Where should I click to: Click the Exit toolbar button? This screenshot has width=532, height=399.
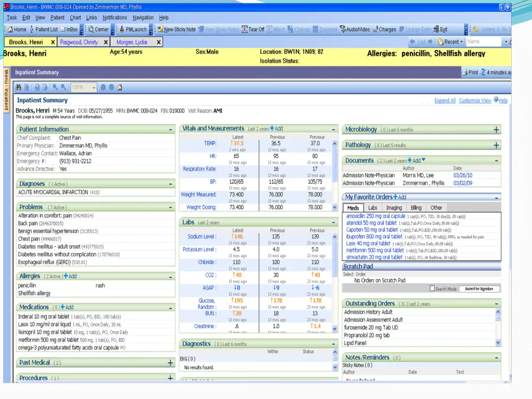(x=441, y=30)
